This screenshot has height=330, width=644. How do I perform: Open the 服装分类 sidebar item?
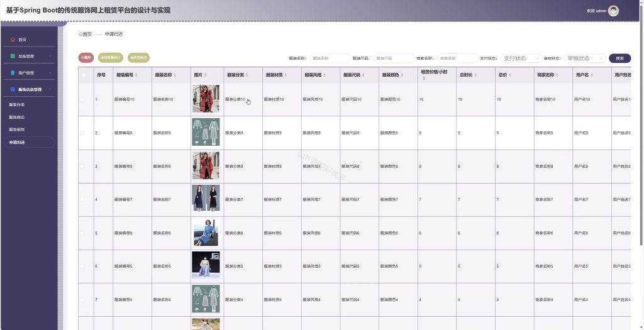[x=17, y=105]
